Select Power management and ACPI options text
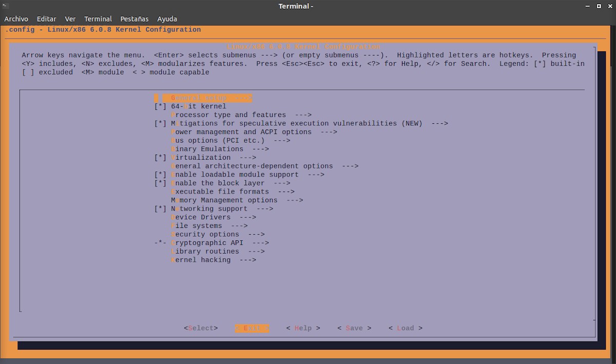Viewport: 616px width, 364px height. pos(241,132)
